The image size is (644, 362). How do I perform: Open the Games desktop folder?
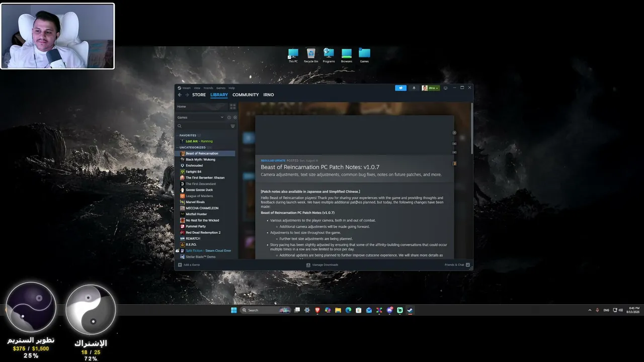coord(364,55)
